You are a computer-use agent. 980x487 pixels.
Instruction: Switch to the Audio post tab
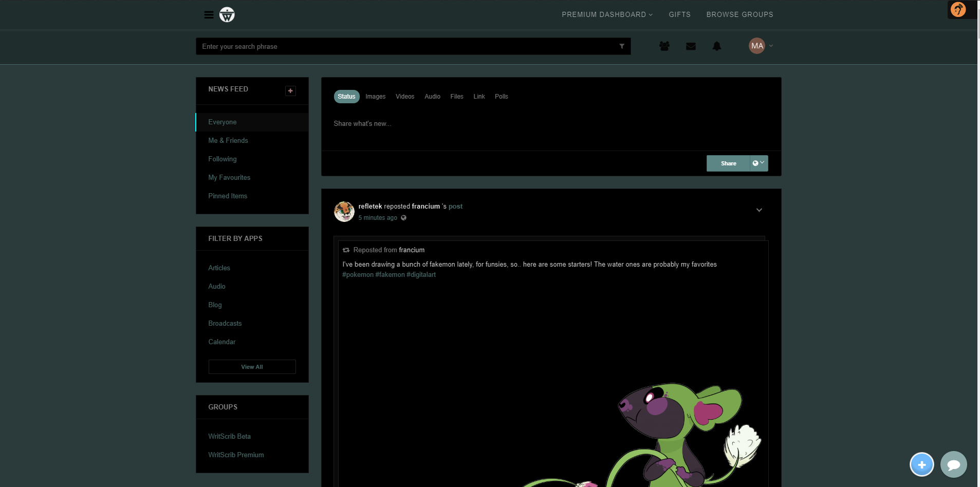click(432, 97)
